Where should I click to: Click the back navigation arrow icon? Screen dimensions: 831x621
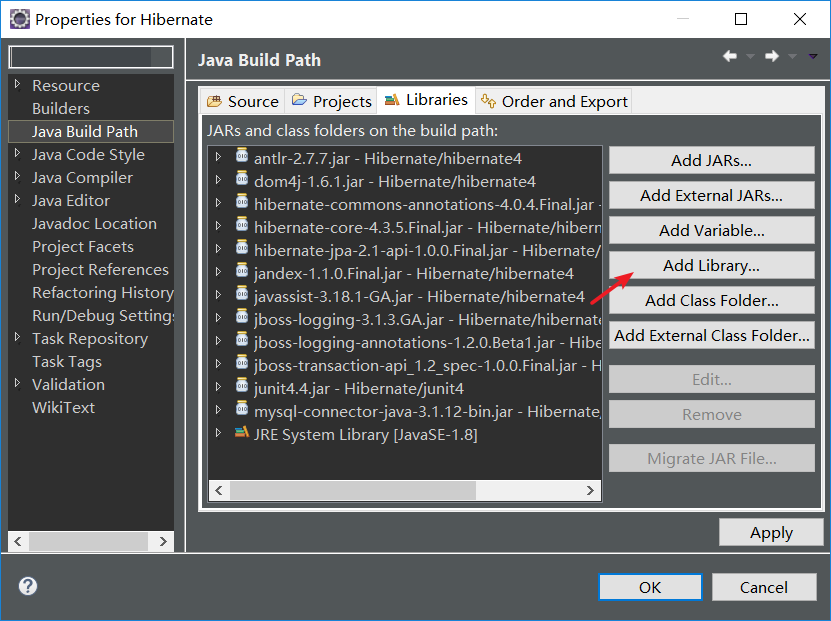[729, 58]
